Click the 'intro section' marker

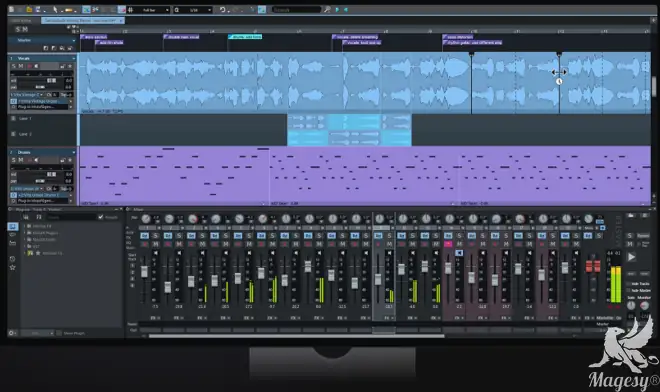(x=93, y=37)
